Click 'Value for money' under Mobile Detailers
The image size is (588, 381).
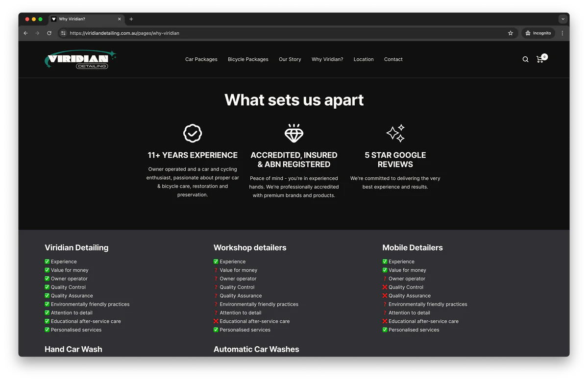tap(408, 270)
